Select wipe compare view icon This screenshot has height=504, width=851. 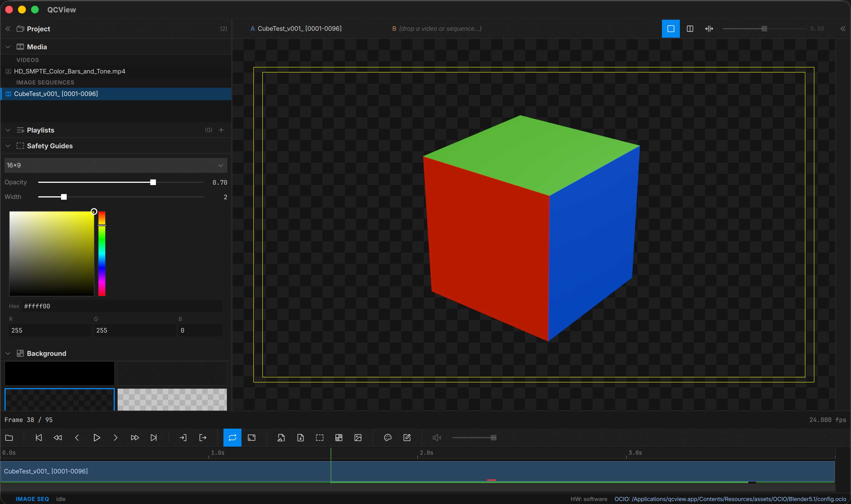coord(709,28)
